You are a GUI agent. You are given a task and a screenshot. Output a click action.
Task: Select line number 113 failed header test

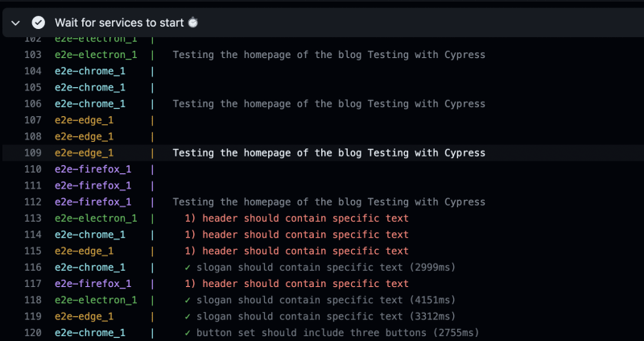pos(33,218)
